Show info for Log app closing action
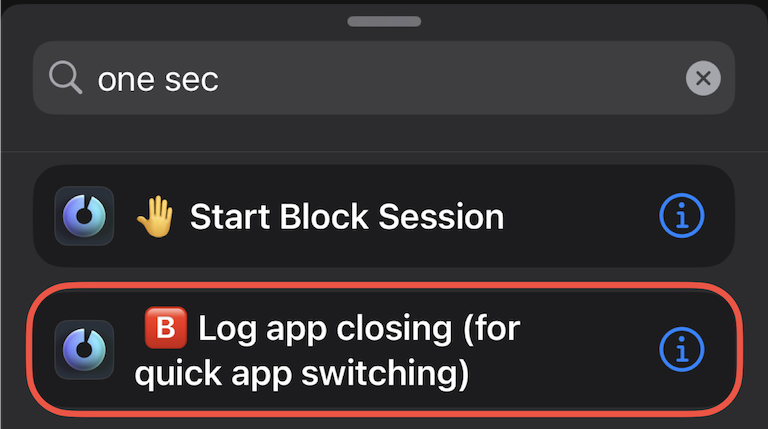The height and width of the screenshot is (429, 768). [x=682, y=348]
